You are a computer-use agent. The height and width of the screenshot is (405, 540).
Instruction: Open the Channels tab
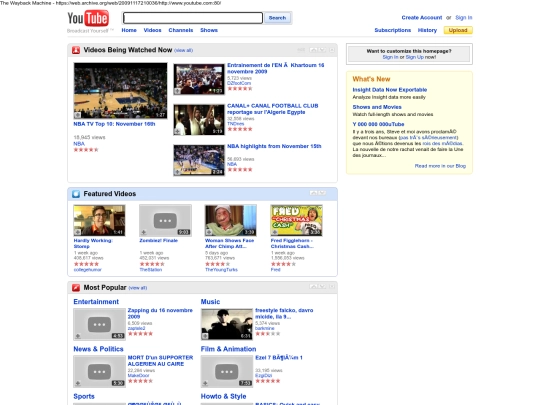(x=180, y=30)
